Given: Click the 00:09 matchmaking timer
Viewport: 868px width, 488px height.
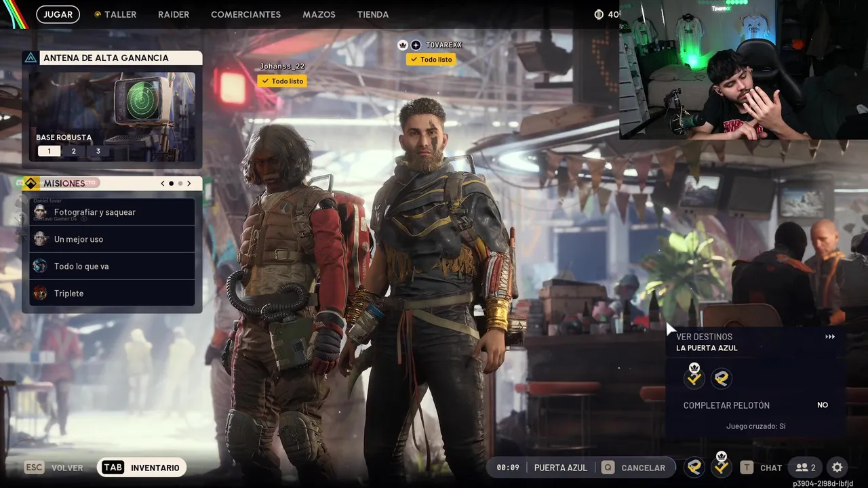Looking at the screenshot, I should click(508, 468).
